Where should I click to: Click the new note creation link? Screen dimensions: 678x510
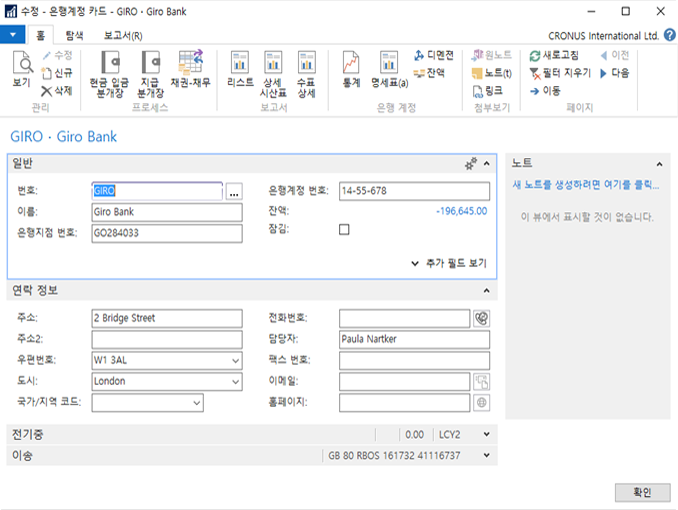(x=586, y=185)
